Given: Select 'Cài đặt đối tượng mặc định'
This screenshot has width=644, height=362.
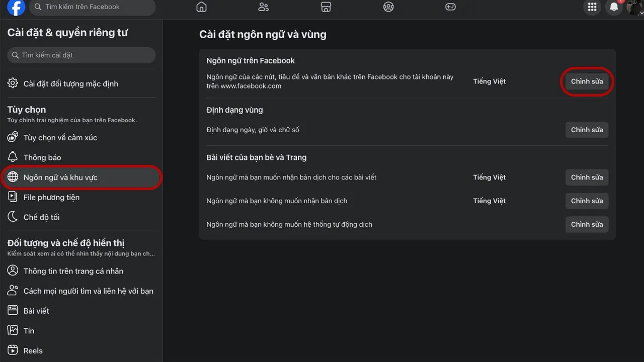Looking at the screenshot, I should 70,84.
